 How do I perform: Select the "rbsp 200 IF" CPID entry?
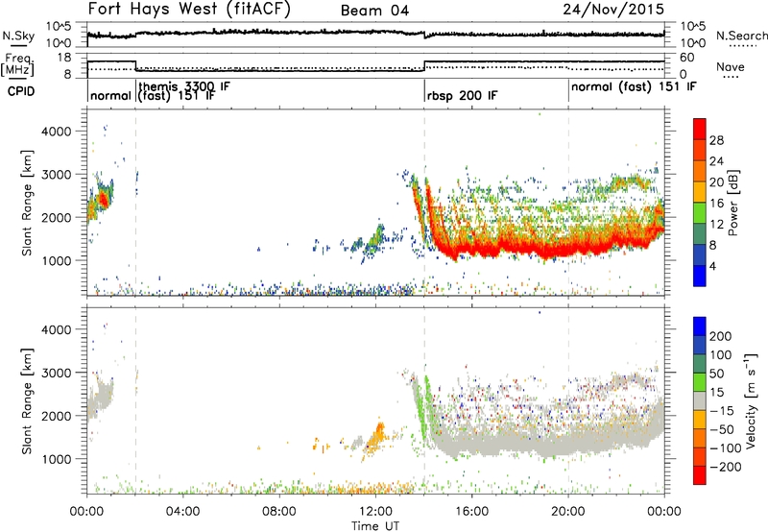(x=462, y=95)
